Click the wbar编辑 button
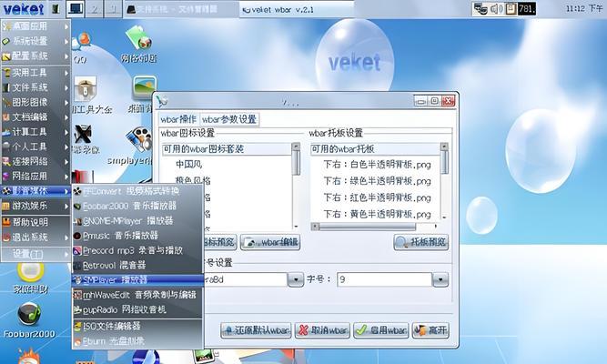 pyautogui.click(x=270, y=242)
